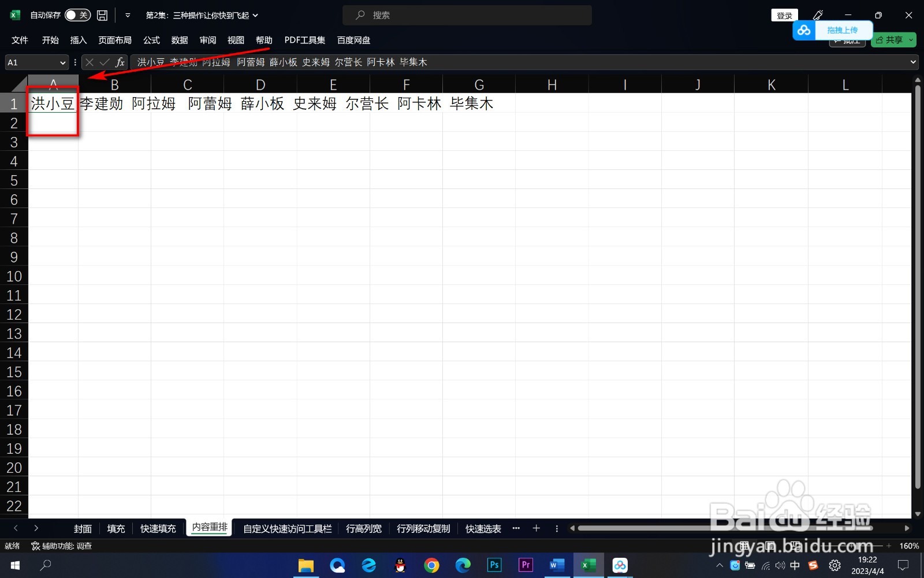
Task: Open Photoshop from taskbar
Action: (x=494, y=565)
